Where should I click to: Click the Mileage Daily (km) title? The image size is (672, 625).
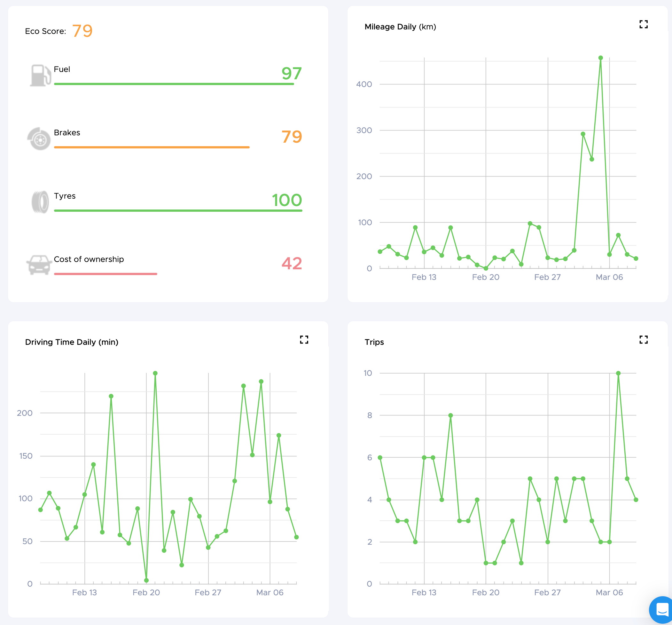click(x=400, y=27)
